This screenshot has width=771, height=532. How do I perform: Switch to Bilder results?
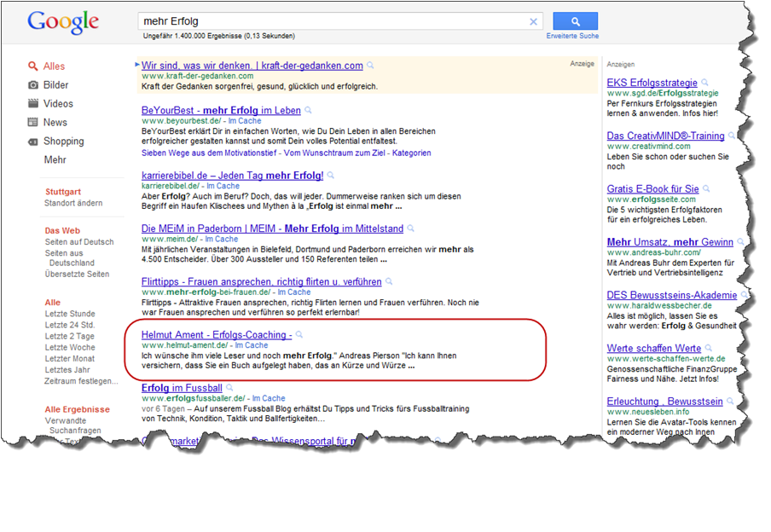[x=55, y=84]
